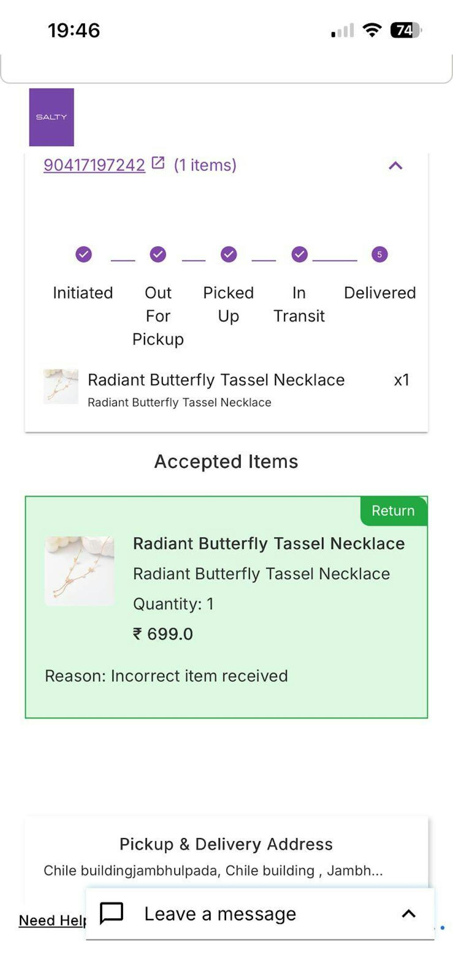The width and height of the screenshot is (453, 980).
Task: Click the chat bubble message icon
Action: [x=111, y=913]
